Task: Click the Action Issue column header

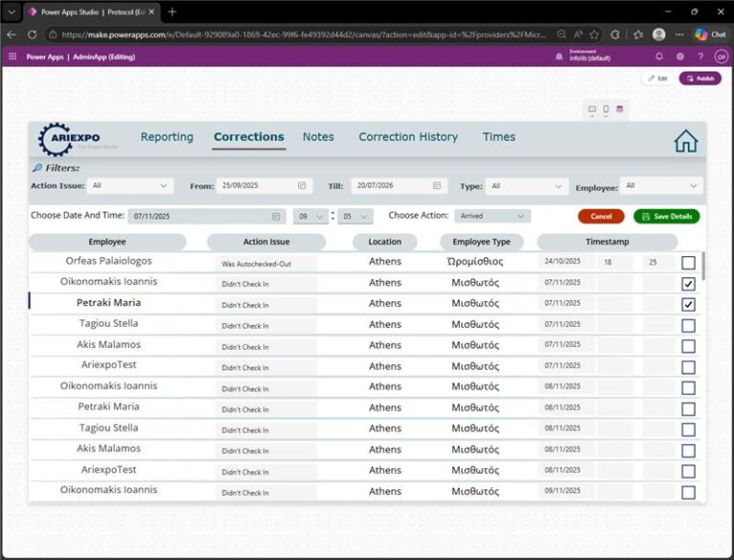Action: pos(267,242)
